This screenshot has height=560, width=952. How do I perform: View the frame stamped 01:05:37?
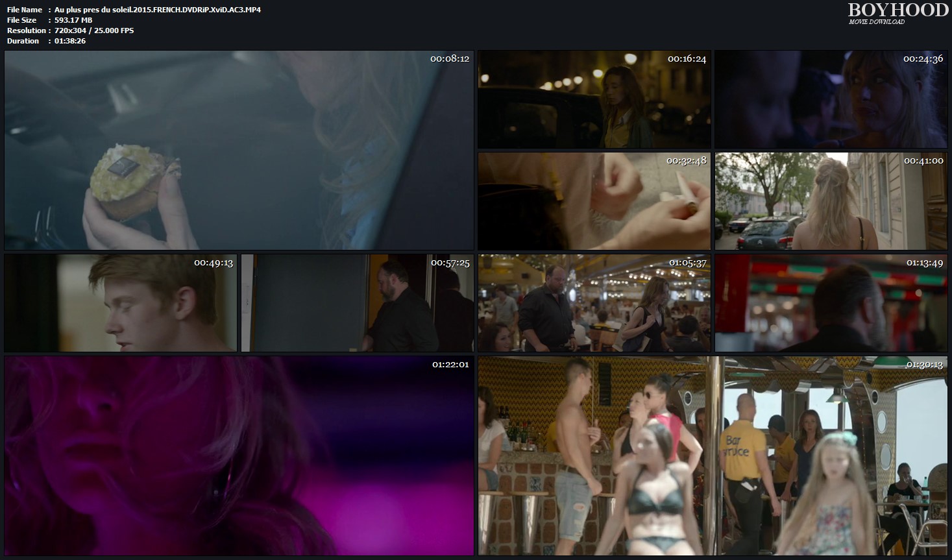[x=594, y=303]
